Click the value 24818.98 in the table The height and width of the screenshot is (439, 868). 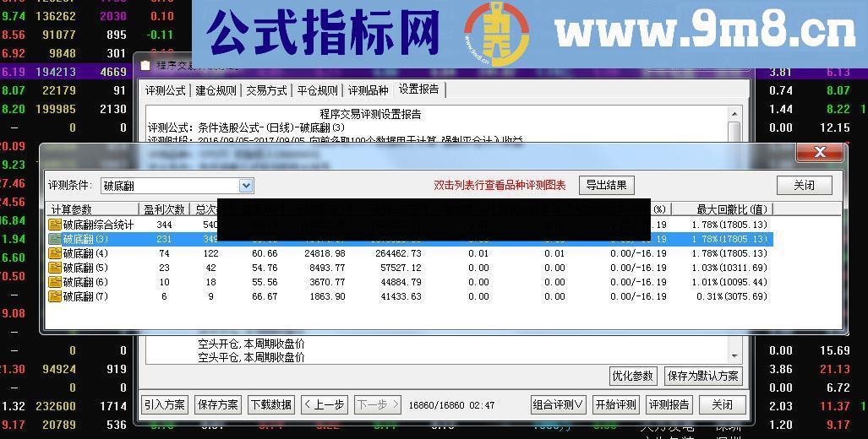(x=325, y=253)
